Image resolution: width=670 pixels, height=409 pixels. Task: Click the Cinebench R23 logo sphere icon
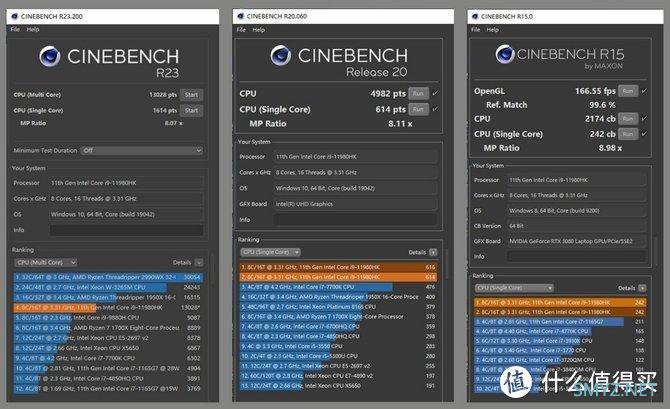(x=50, y=56)
